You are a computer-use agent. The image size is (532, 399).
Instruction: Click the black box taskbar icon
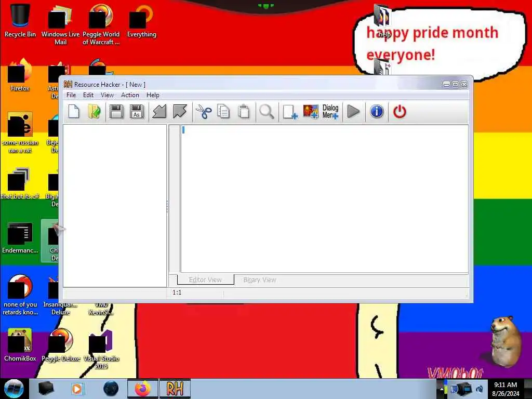[46, 389]
